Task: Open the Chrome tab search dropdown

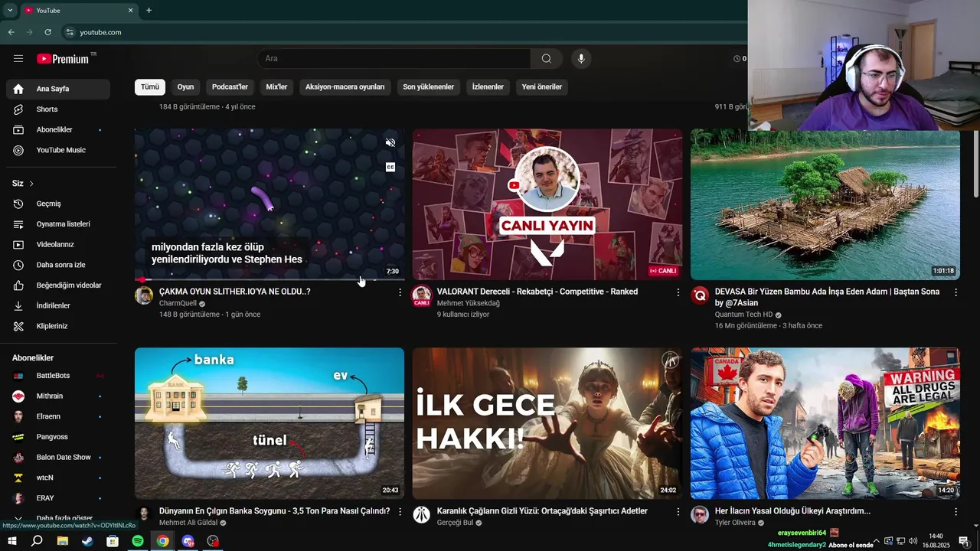Action: 10,10
